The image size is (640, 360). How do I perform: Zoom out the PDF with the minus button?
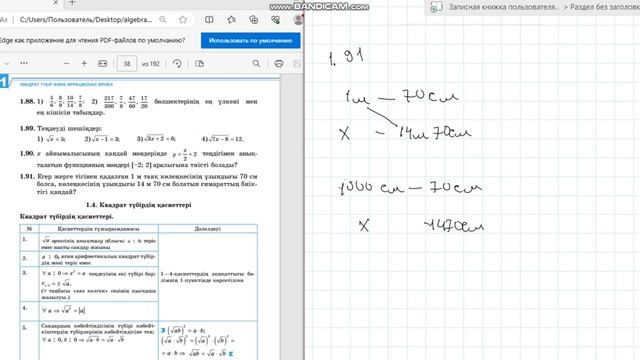tap(67, 64)
